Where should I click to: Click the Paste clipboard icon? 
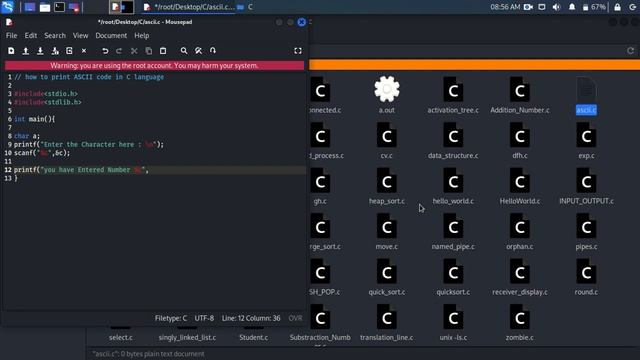point(163,51)
